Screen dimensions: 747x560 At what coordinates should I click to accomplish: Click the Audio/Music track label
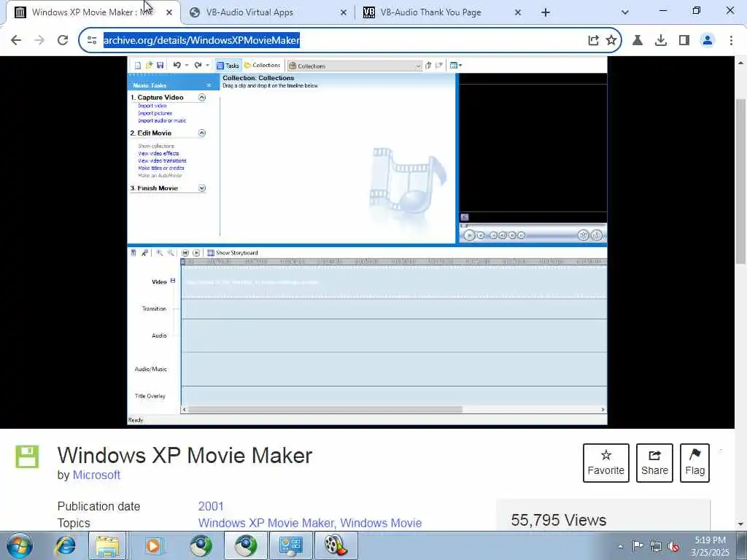[150, 369]
